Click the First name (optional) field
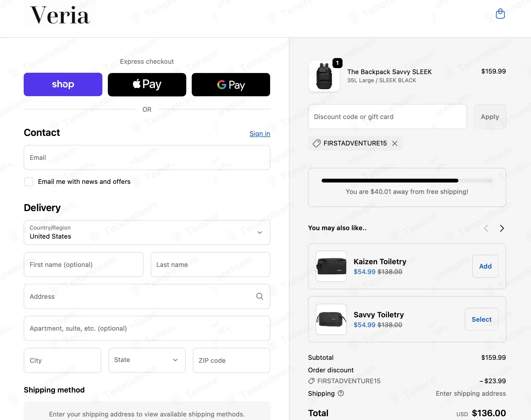Viewport: 531px width, 420px height. [x=83, y=264]
